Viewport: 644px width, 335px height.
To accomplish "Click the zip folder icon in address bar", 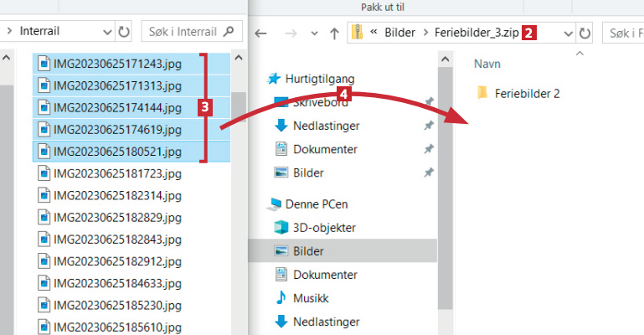I will pyautogui.click(x=358, y=32).
